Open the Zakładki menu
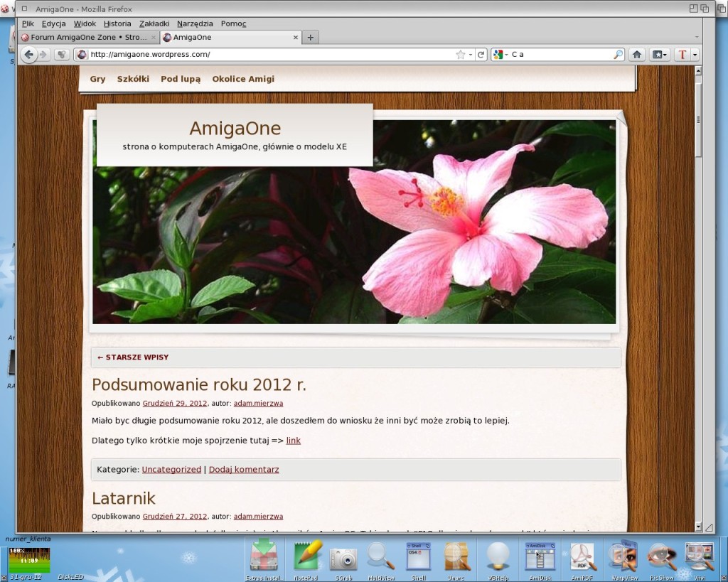The height and width of the screenshot is (582, 728). tap(154, 23)
